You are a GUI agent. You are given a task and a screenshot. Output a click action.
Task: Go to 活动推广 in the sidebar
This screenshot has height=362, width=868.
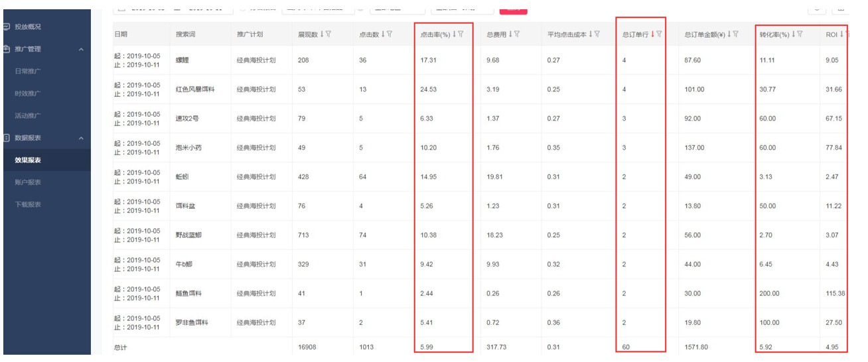(28, 116)
